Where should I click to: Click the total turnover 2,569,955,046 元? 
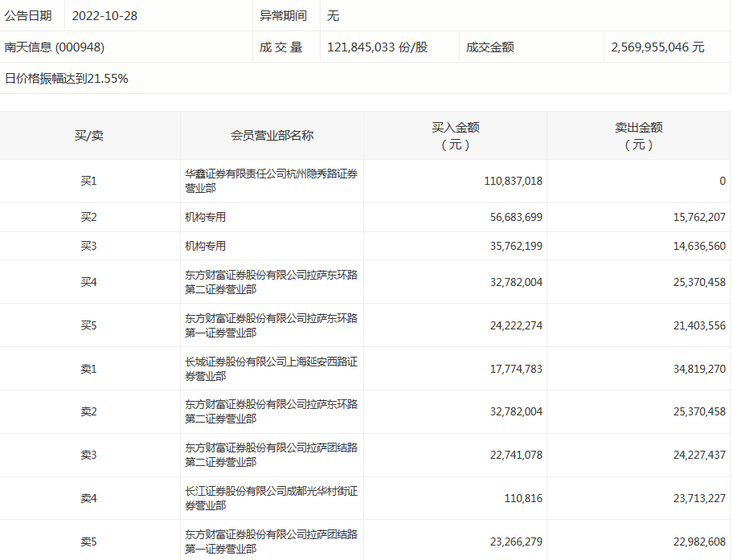click(x=657, y=47)
